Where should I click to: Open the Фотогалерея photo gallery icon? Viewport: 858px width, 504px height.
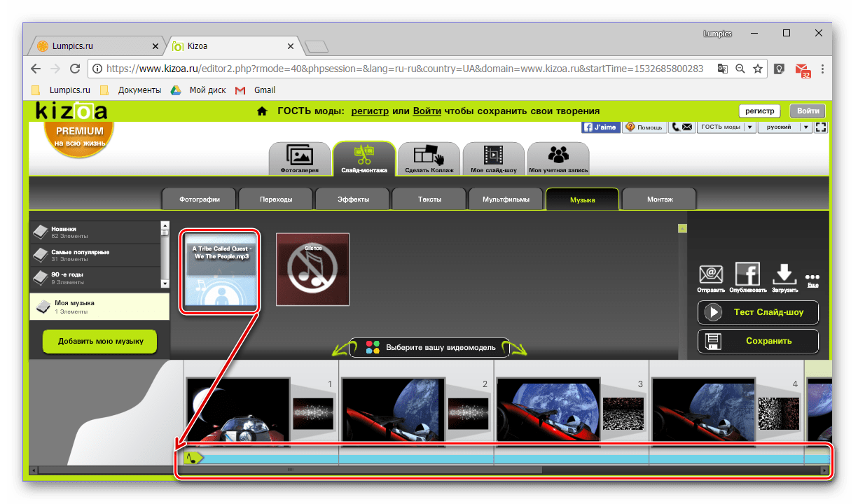299,158
